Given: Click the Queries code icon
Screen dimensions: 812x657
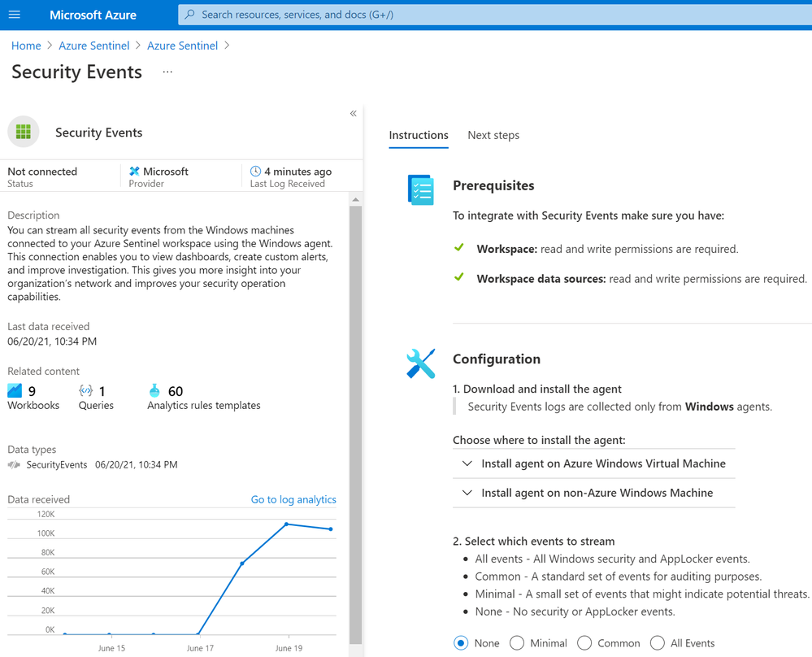Looking at the screenshot, I should [x=85, y=390].
